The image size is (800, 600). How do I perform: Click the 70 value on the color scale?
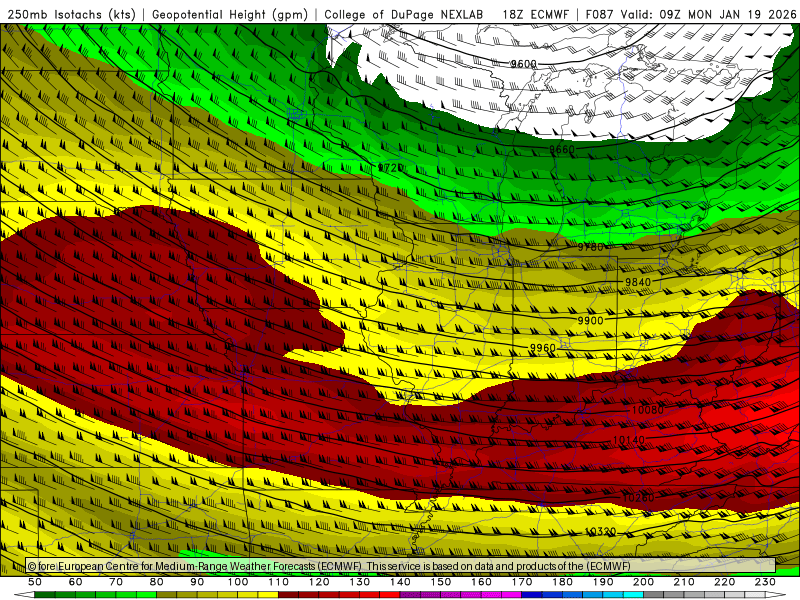pos(116,582)
